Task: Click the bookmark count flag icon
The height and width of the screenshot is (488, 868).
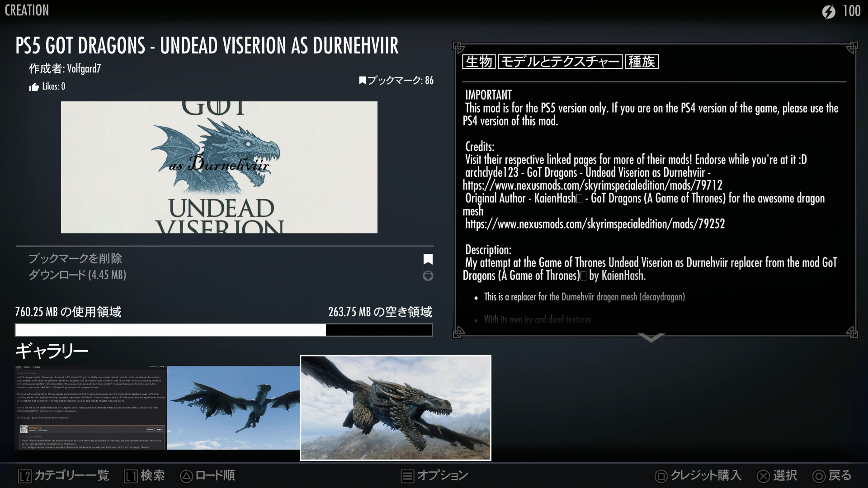Action: coord(362,80)
